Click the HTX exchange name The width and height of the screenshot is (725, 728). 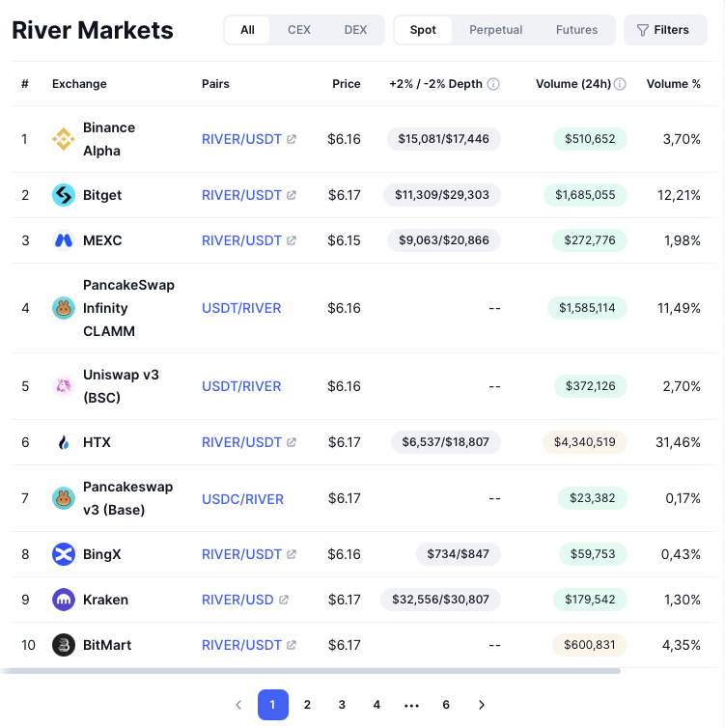[97, 442]
